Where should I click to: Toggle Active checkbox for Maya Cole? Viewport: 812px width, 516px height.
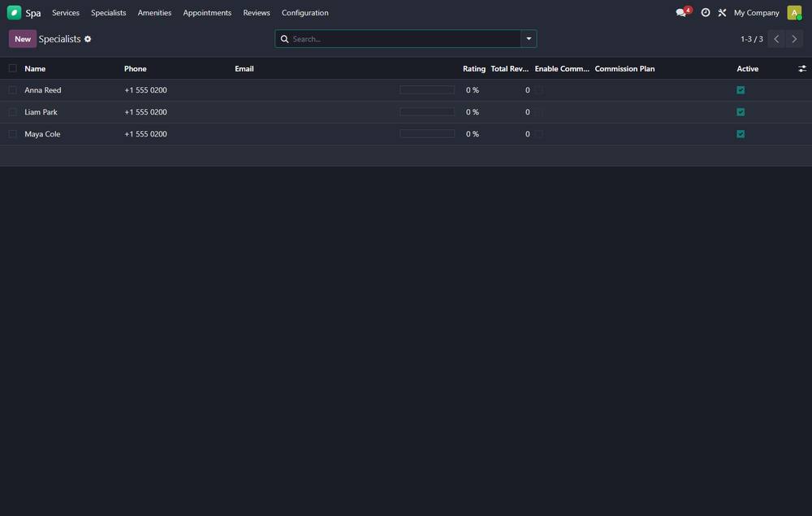741,133
